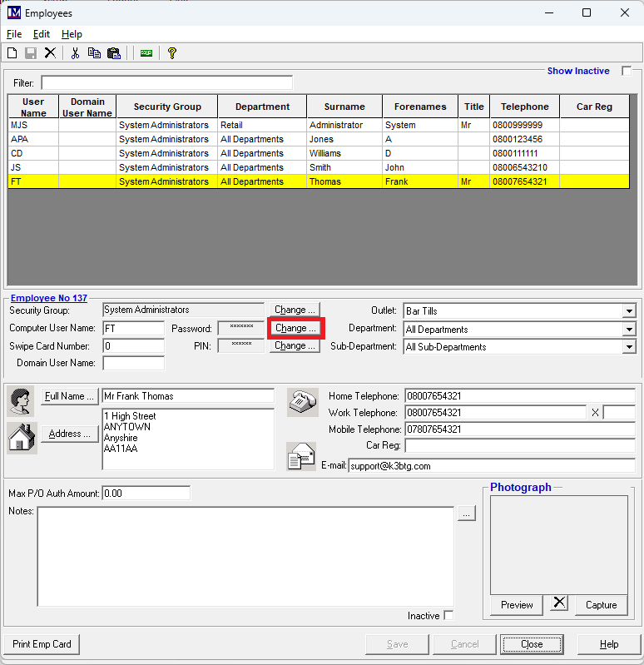This screenshot has width=644, height=665.
Task: Tick the Inactive checkbox below Notes
Action: pyautogui.click(x=449, y=616)
